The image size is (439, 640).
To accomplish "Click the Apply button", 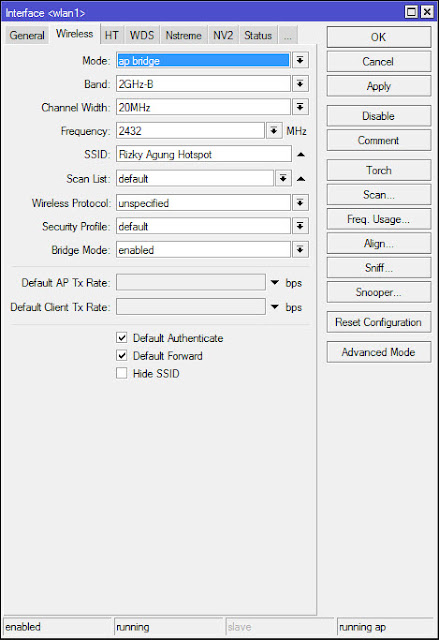I will pos(379,86).
